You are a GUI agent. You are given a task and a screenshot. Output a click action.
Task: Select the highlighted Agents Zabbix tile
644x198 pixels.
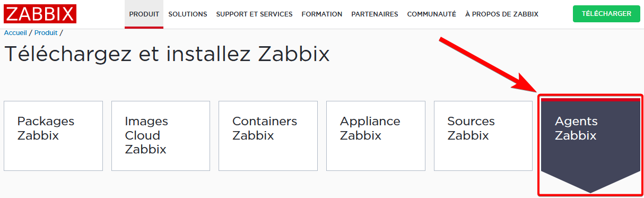click(x=590, y=136)
